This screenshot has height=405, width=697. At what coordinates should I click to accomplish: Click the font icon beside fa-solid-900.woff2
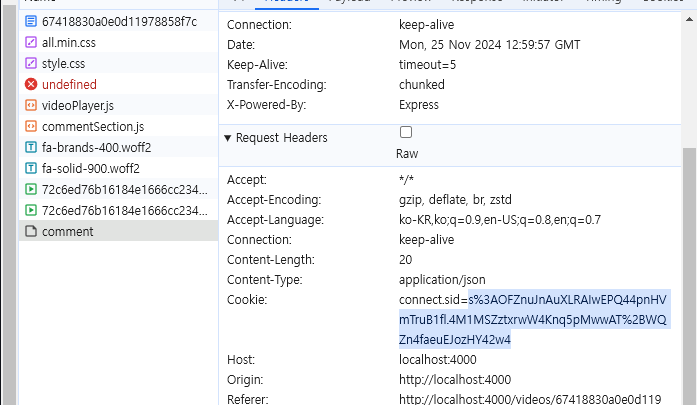click(x=31, y=168)
